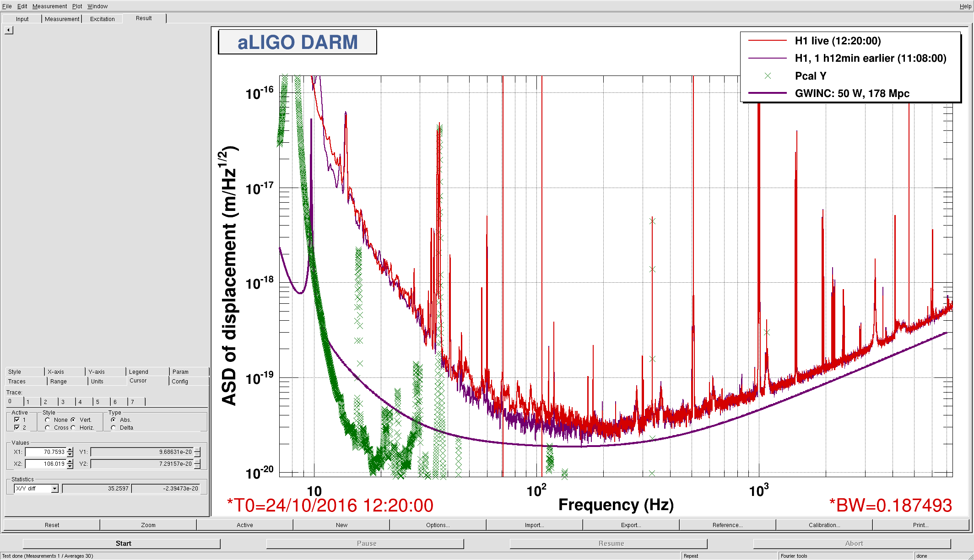This screenshot has width=974, height=560.
Task: Select the Vert. cursor style
Action: point(73,420)
